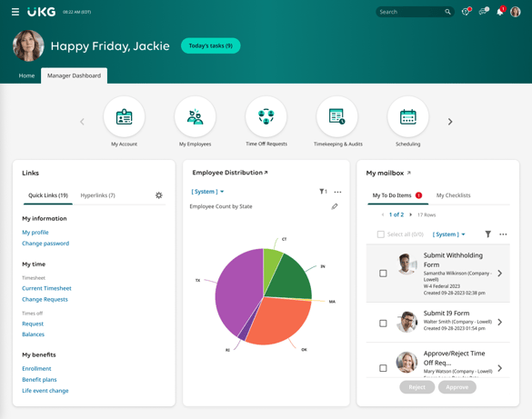Open Employee Distribution more options menu
This screenshot has width=532, height=419.
[337, 192]
